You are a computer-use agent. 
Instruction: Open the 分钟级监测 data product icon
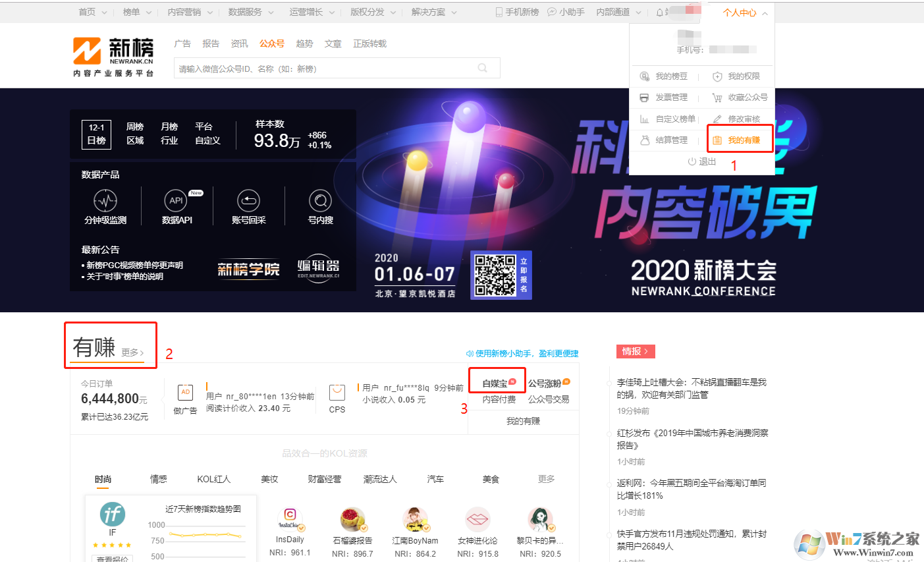105,201
